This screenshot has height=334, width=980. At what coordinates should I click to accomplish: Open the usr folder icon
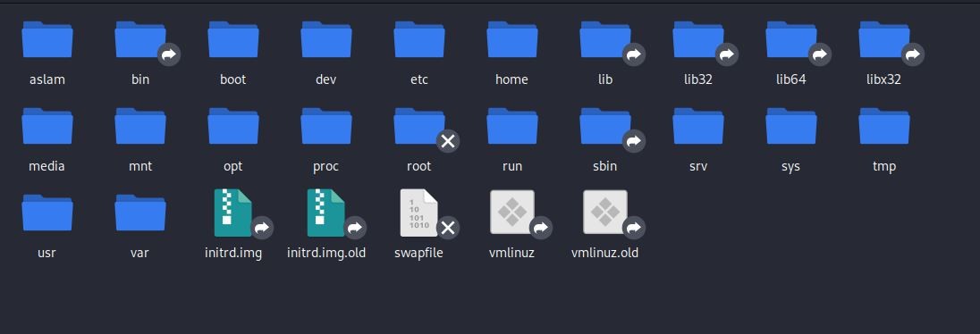(46, 213)
